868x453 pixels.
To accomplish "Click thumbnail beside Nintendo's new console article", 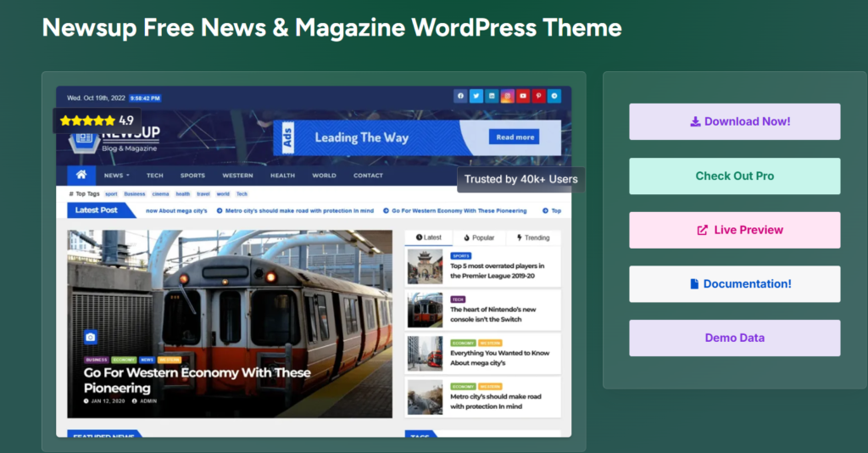I will pyautogui.click(x=426, y=310).
